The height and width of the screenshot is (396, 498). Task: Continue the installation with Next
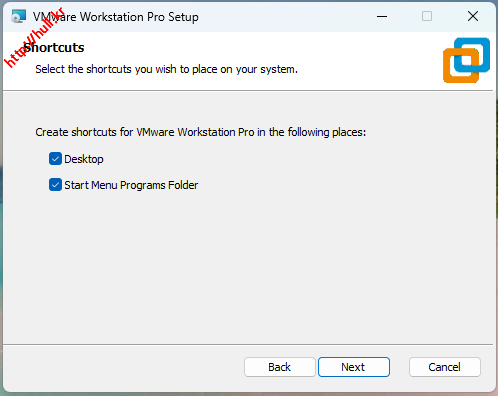point(354,367)
